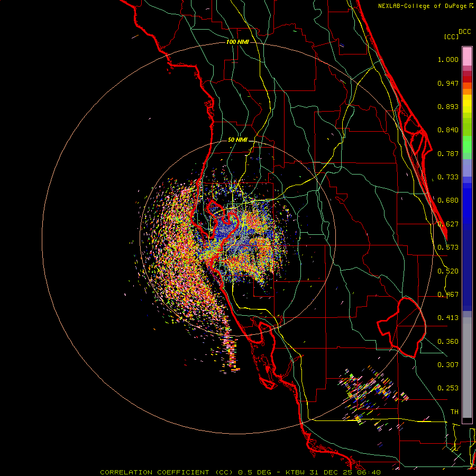The height and width of the screenshot is (476, 476).
Task: Click the NEXLAB-College of DuPage label
Action: point(423,6)
